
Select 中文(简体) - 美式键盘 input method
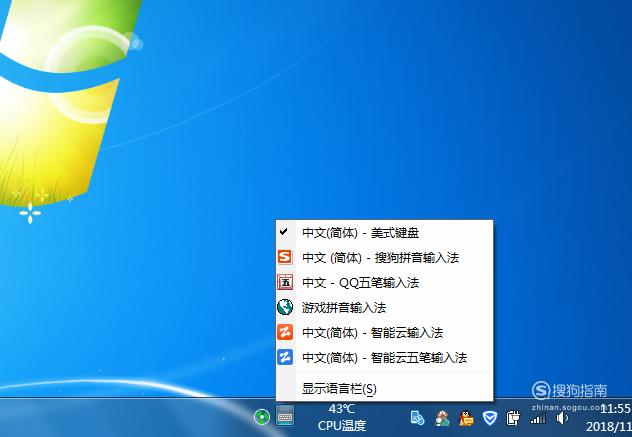[384, 233]
